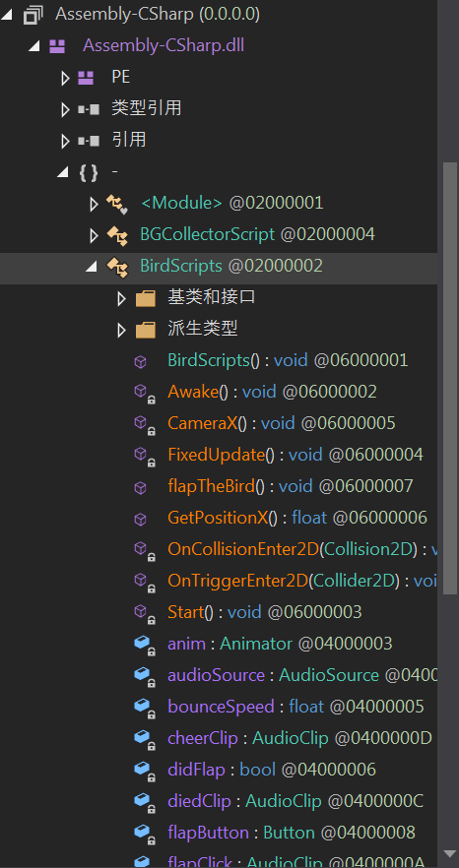
Task: Open the CameraX() method
Action: click(282, 424)
